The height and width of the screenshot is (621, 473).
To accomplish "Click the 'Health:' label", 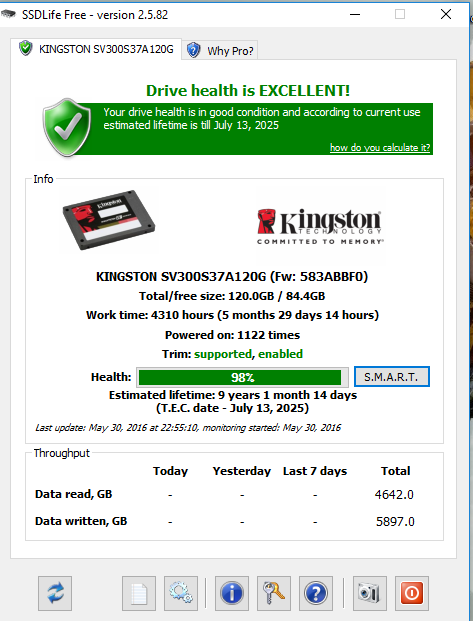I will (x=111, y=377).
